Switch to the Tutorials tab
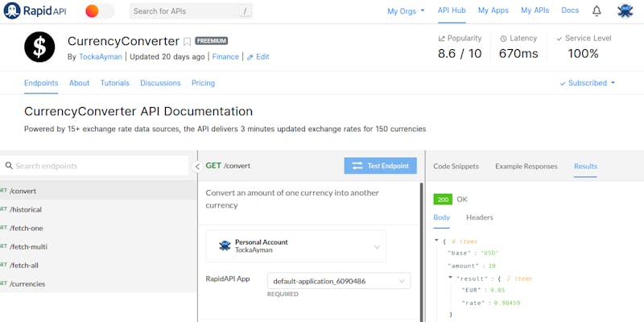Viewport: 644px width, 322px height. [x=115, y=83]
